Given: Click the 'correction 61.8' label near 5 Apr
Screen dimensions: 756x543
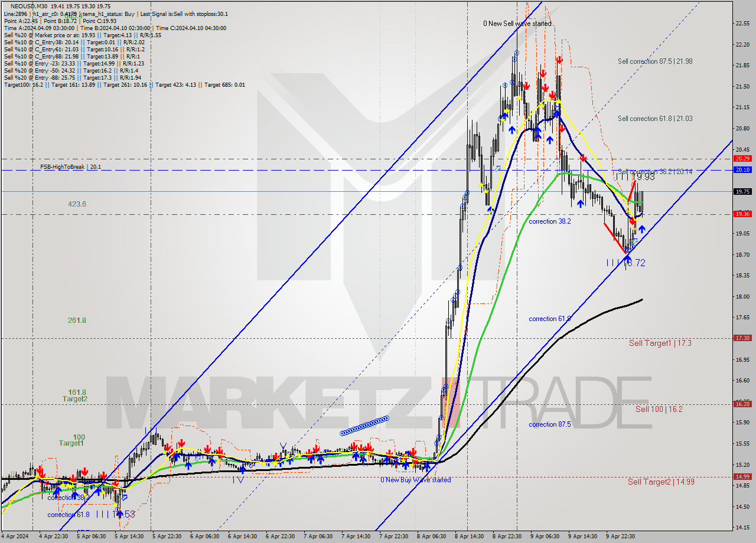Looking at the screenshot, I should click(x=69, y=515).
